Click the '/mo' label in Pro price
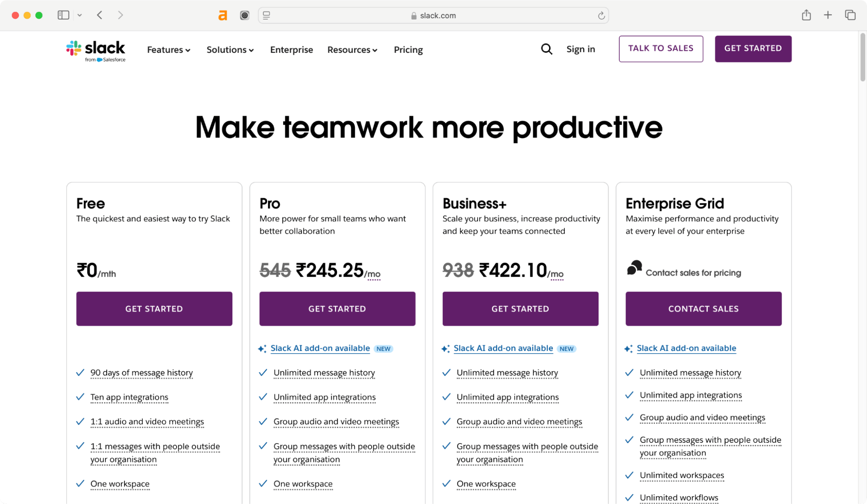This screenshot has height=504, width=867. pyautogui.click(x=373, y=274)
